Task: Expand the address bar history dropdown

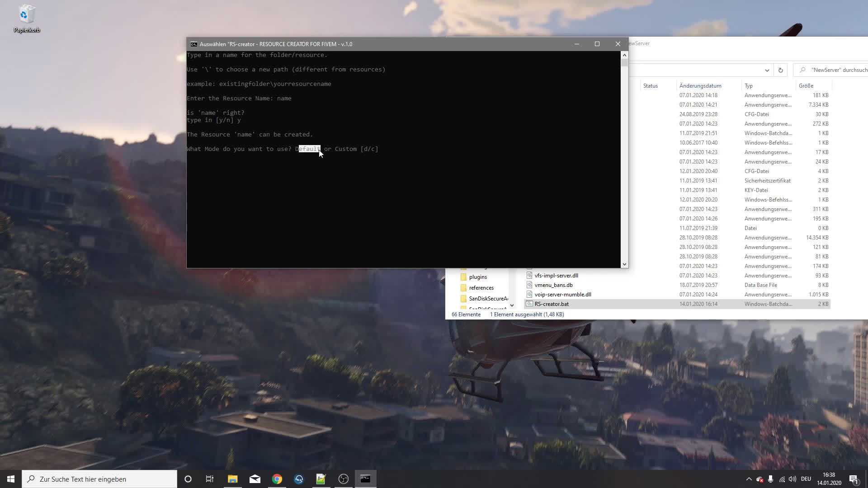Action: pos(767,70)
